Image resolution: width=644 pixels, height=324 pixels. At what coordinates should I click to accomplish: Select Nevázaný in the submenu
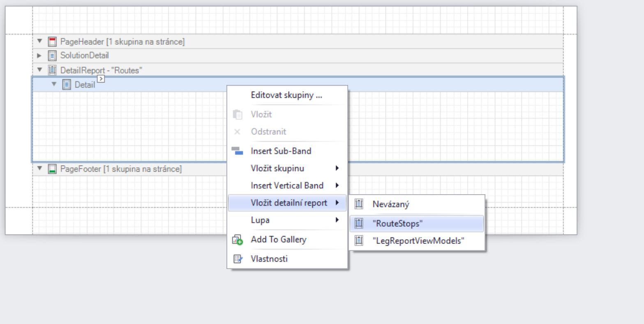(417, 203)
